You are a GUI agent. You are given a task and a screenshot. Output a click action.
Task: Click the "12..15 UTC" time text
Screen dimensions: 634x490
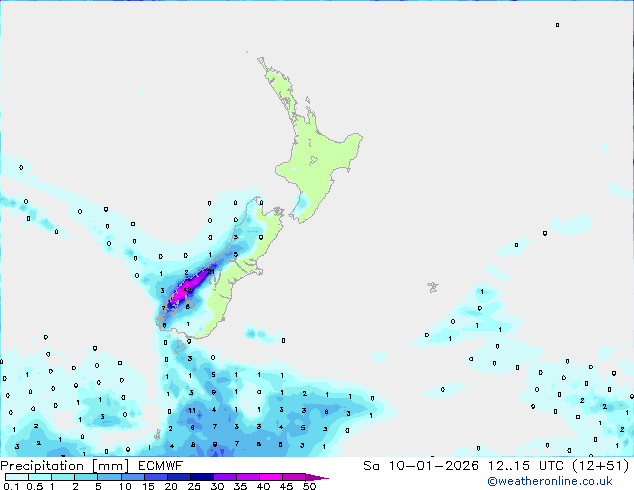click(x=525, y=466)
